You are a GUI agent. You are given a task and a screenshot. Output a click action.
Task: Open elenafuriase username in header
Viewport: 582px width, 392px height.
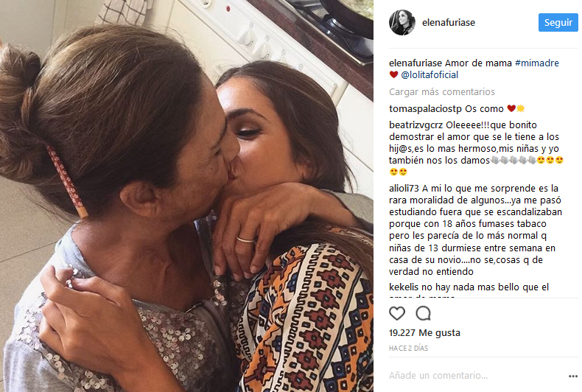point(449,23)
